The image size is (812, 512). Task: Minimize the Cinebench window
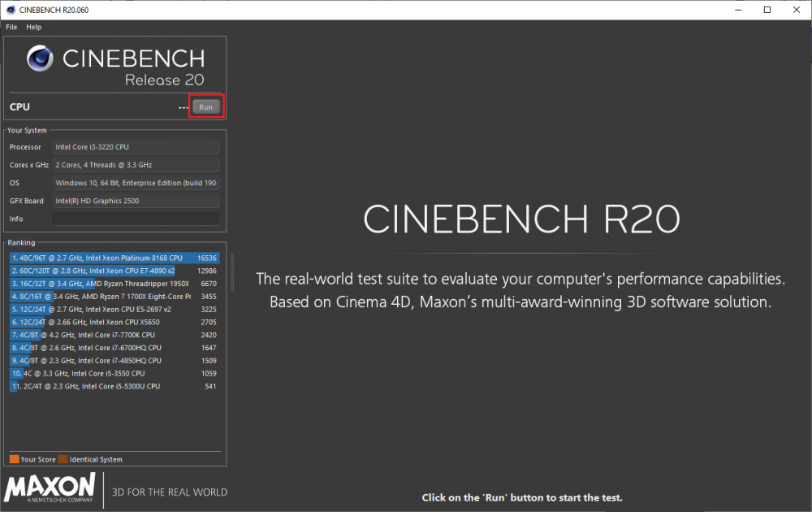pos(738,10)
